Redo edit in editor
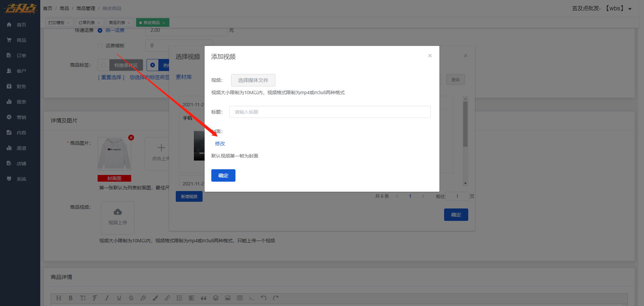The image size is (644, 306). click(276, 298)
